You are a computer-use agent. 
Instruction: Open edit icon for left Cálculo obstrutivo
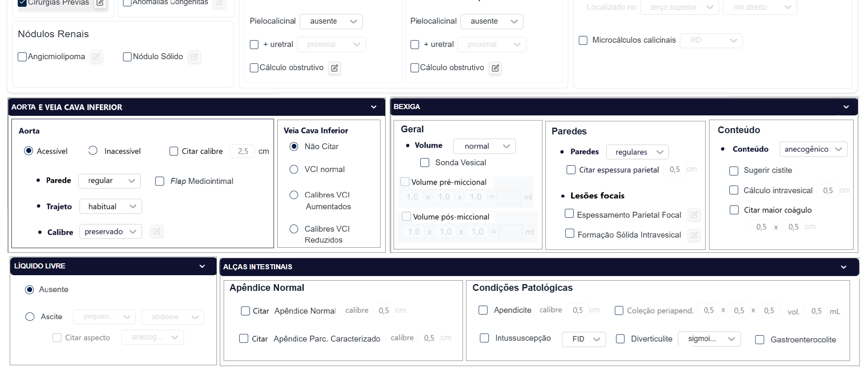pyautogui.click(x=334, y=68)
